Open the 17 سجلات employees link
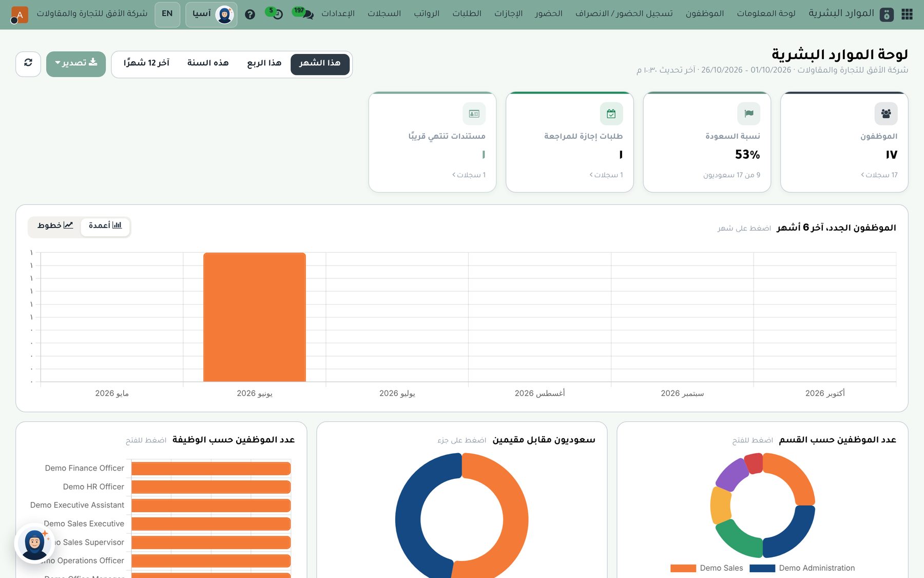Screen dimensions: 924x578 pos(879,175)
